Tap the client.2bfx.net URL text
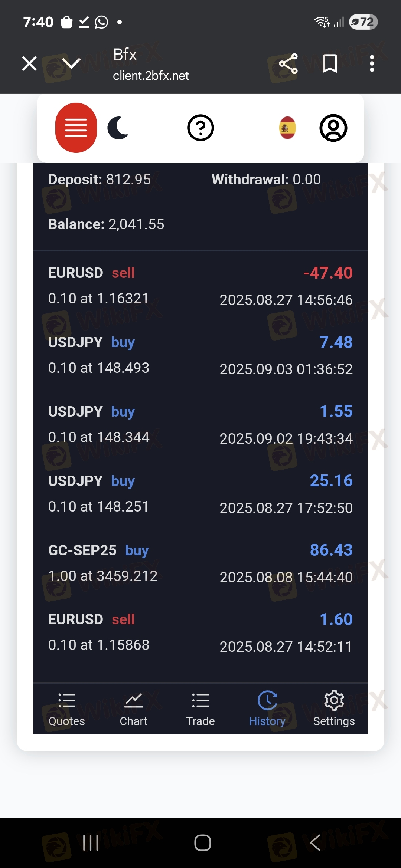Image resolution: width=401 pixels, height=868 pixels. coord(151,76)
